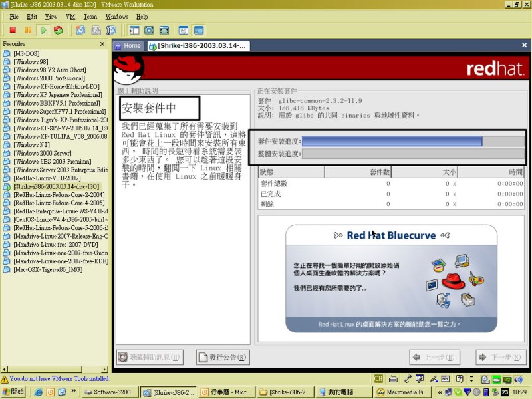532x399 pixels.
Task: Show the Console view toolbar icon
Action: (x=199, y=30)
